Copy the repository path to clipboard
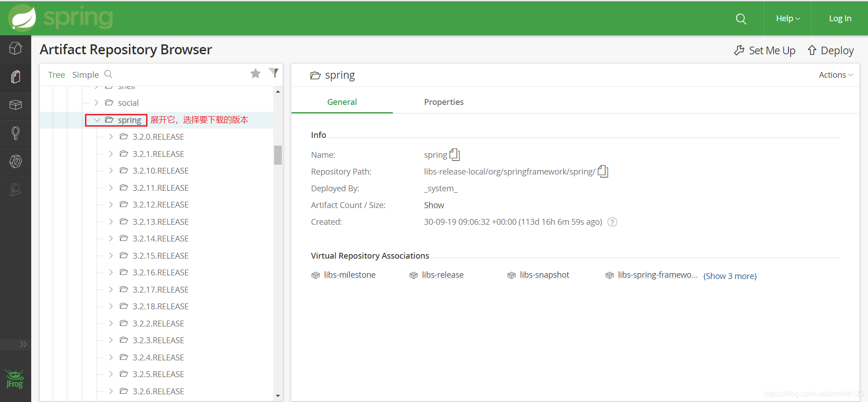The width and height of the screenshot is (868, 402). pos(603,171)
